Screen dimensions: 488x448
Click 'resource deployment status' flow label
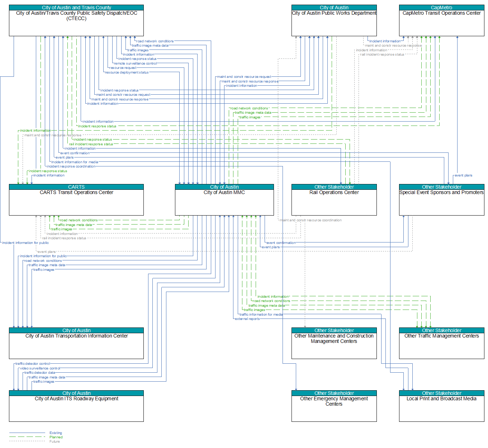click(127, 72)
